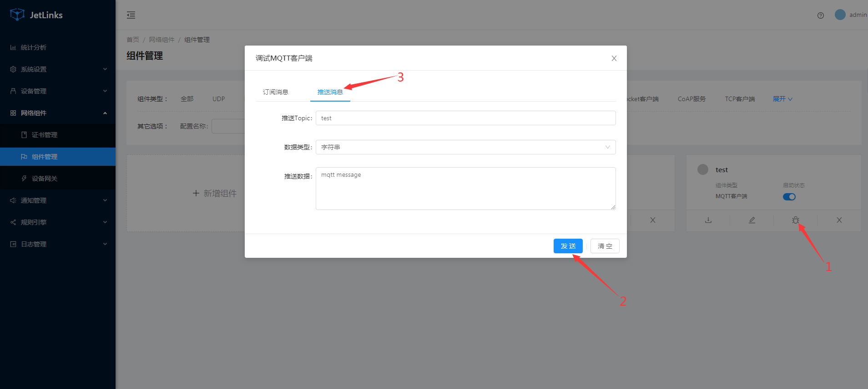868x389 pixels.
Task: Click the 推送数据 message textarea
Action: click(466, 189)
